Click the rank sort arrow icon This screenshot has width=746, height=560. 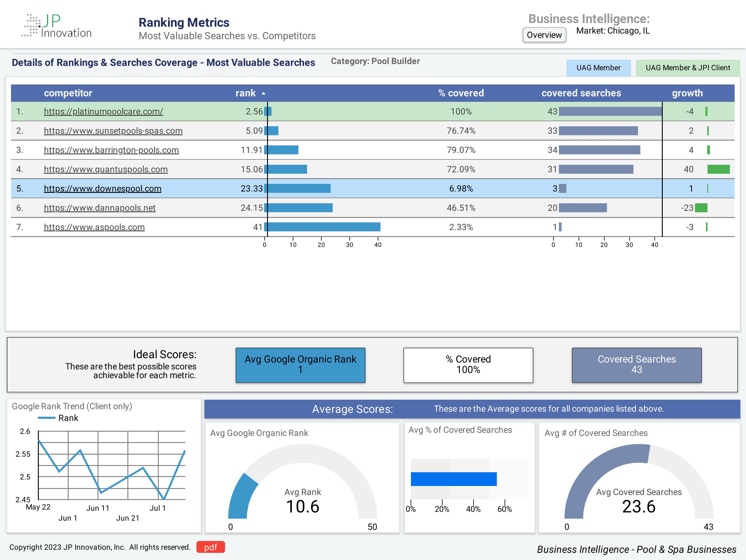[x=264, y=93]
